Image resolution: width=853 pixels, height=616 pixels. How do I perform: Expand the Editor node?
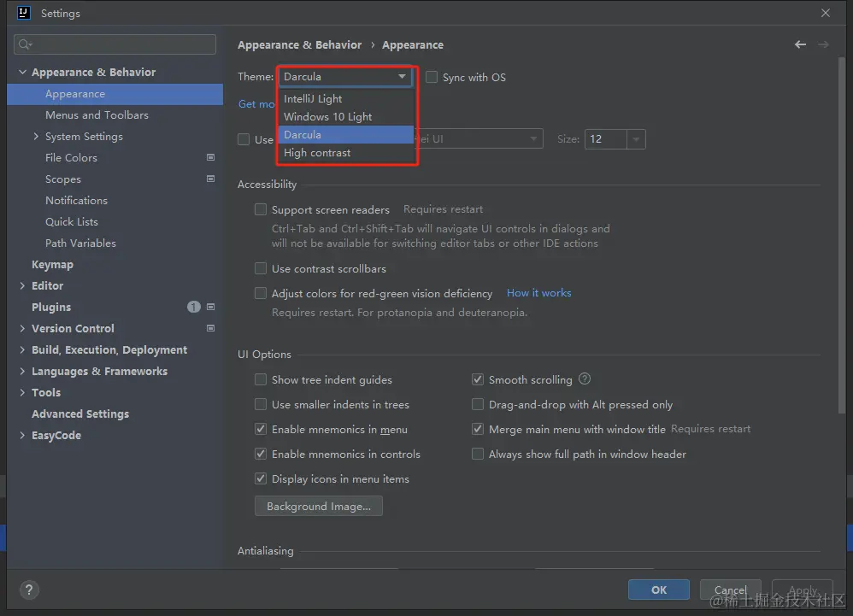tap(22, 285)
